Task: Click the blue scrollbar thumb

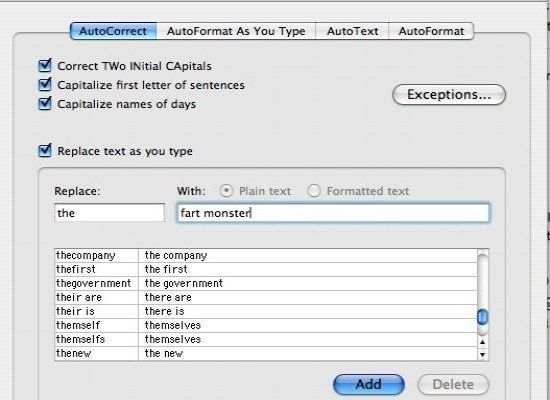Action: point(483,317)
